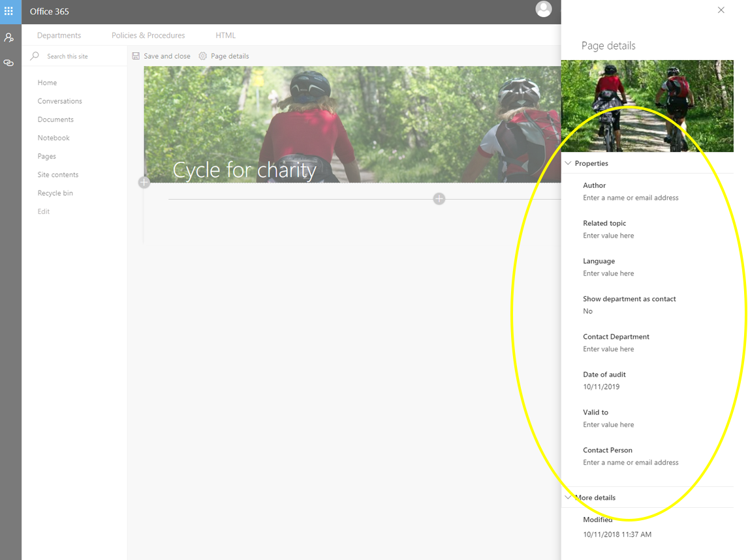
Task: Toggle Show department as contact value No
Action: [x=587, y=311]
